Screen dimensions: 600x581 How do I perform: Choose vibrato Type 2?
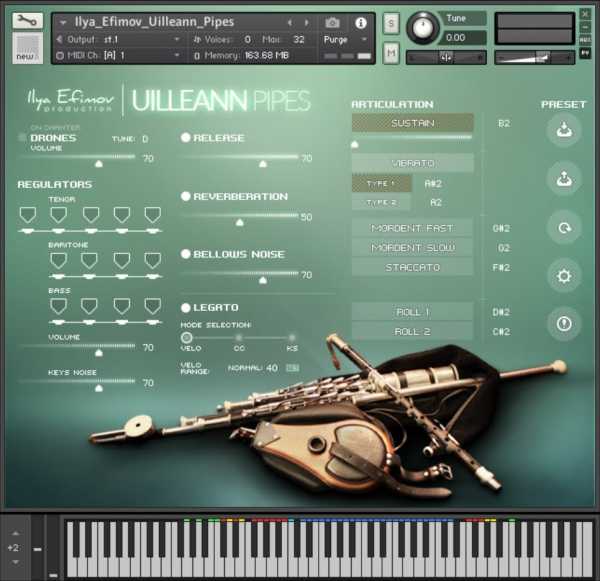pyautogui.click(x=381, y=202)
